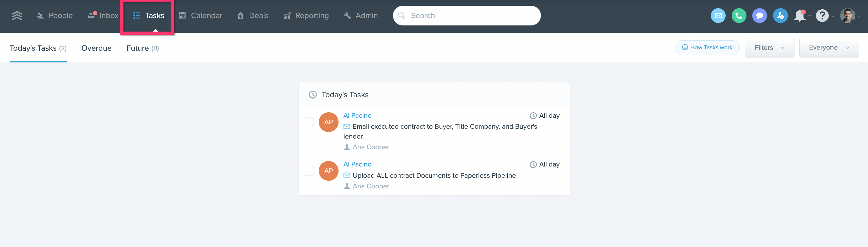This screenshot has width=868, height=247.
Task: Expand the profile menu arrow
Action: coord(859,16)
